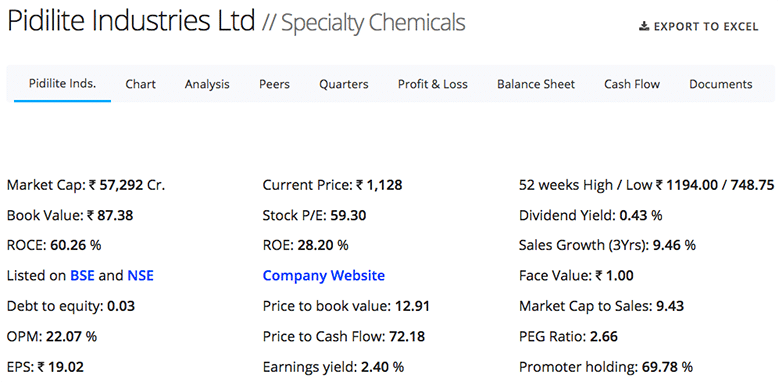Open the Pidilite Inds. tab
The height and width of the screenshot is (382, 779).
63,83
